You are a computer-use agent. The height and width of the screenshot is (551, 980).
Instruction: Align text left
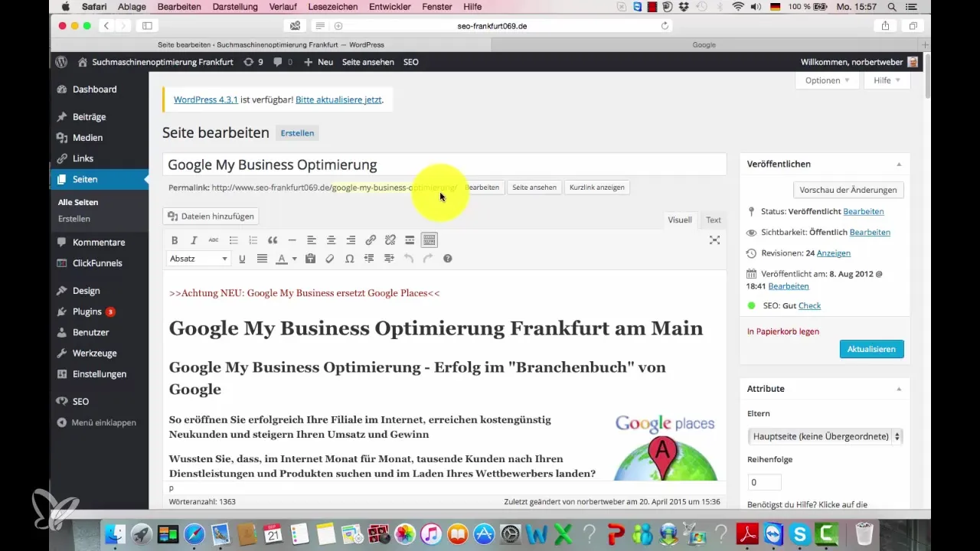(312, 240)
